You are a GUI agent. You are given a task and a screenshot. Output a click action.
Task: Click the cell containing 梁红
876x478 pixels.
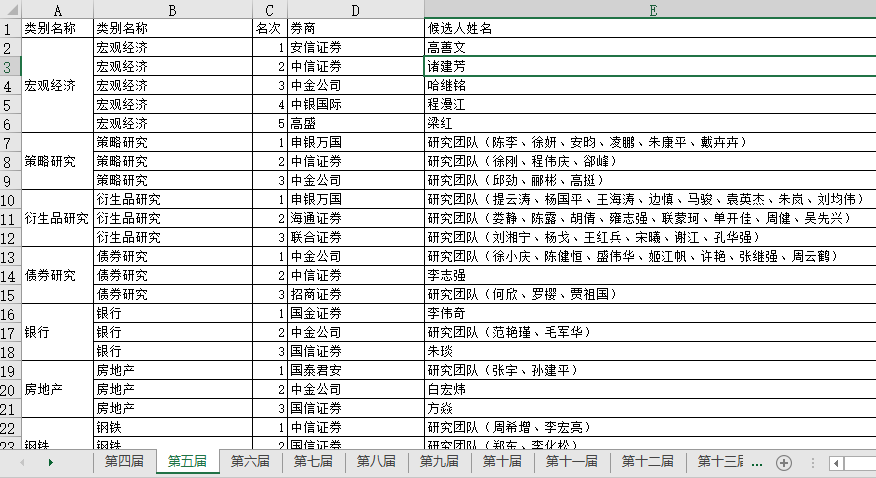[650, 123]
